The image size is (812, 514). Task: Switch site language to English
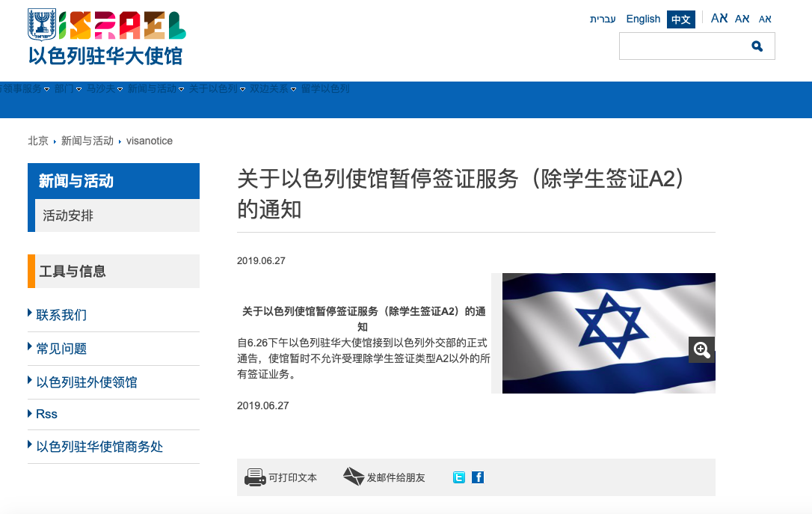tap(643, 19)
